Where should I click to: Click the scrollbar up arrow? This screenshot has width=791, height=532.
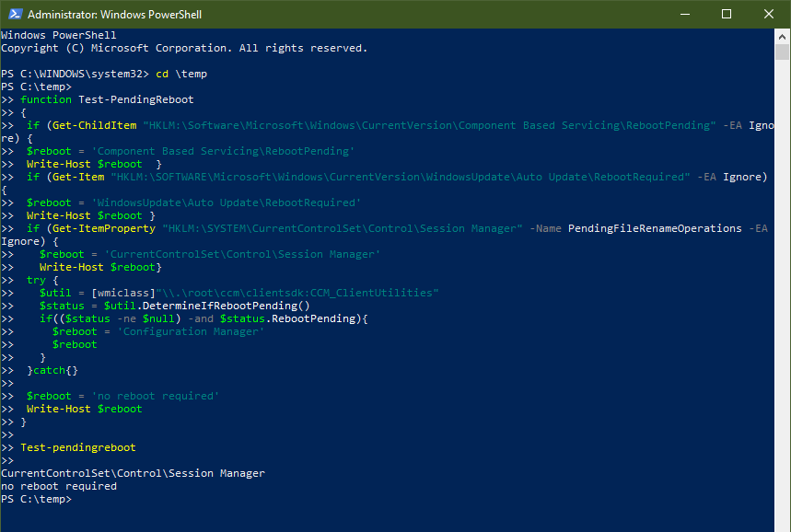pyautogui.click(x=782, y=36)
